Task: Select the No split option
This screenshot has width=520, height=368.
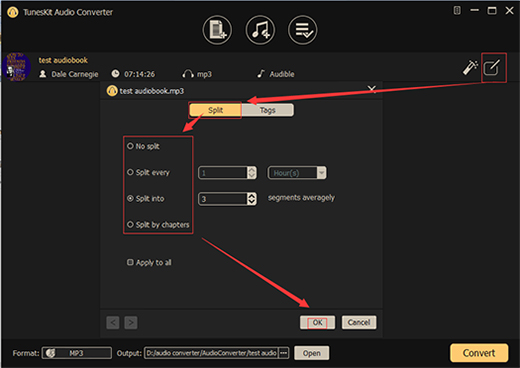Action: [143, 146]
